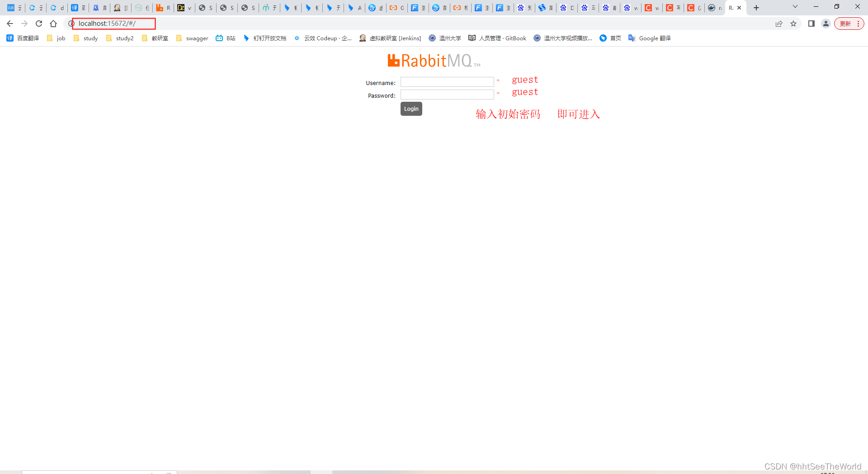Open the 钉钉开放文档 bookmark
The image size is (868, 474).
click(264, 38)
